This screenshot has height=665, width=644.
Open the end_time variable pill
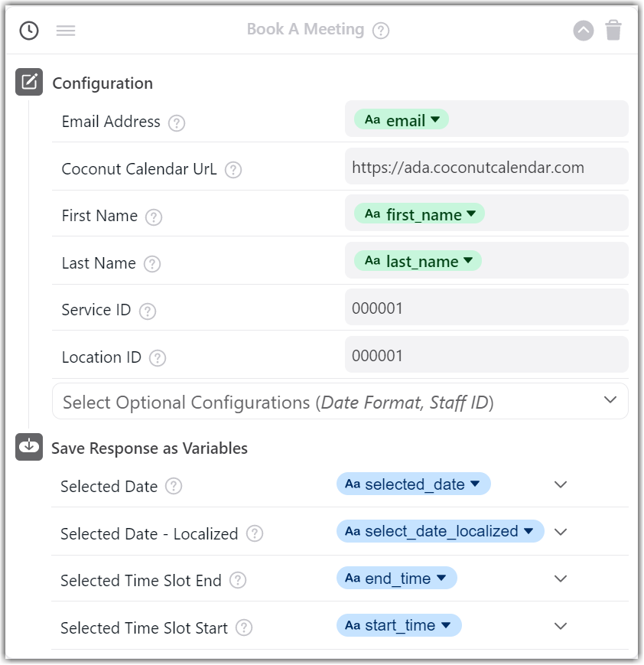pyautogui.click(x=397, y=579)
